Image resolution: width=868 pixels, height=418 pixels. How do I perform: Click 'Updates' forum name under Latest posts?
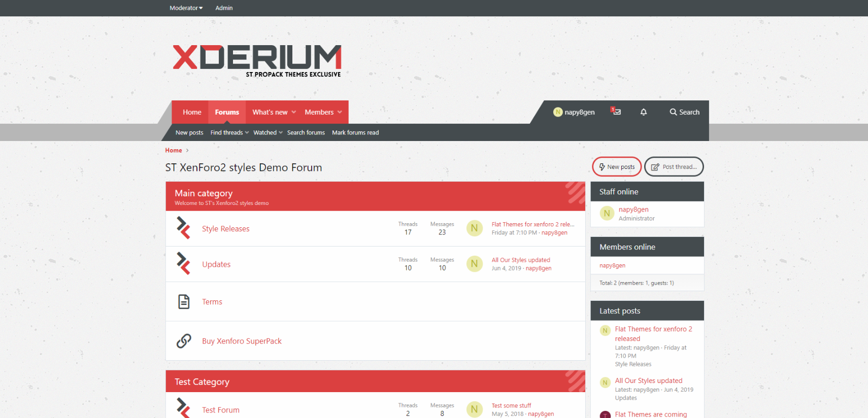click(x=625, y=398)
